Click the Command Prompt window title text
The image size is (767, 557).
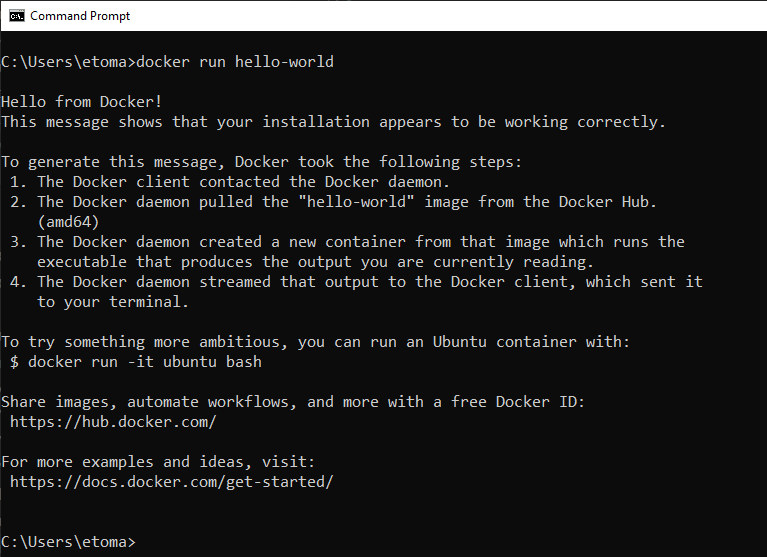click(x=80, y=16)
